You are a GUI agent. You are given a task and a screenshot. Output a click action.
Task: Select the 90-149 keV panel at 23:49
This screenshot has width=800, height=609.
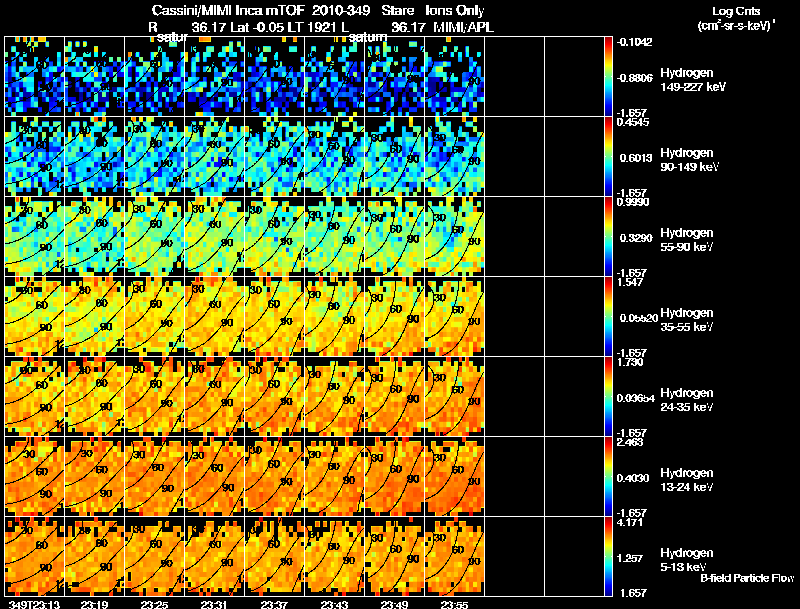point(394,157)
